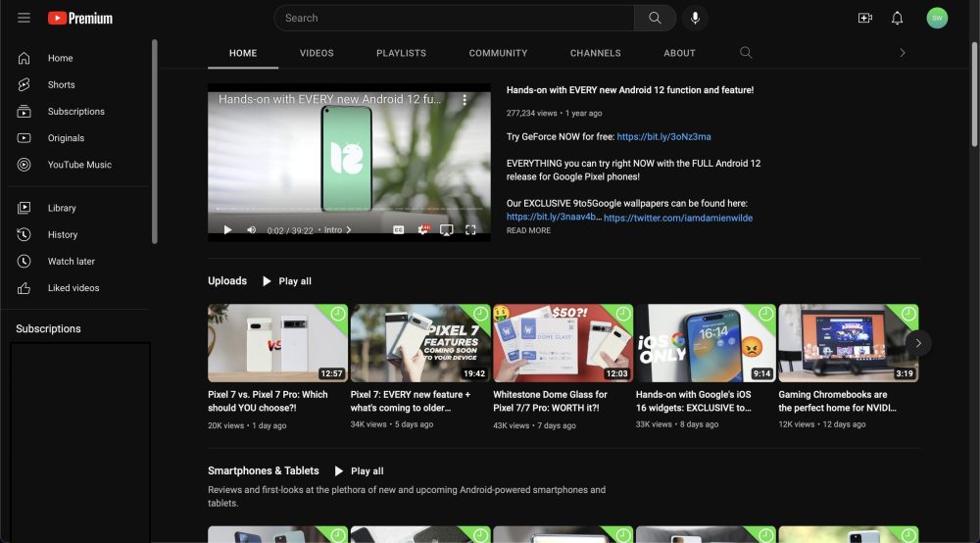
Task: Search within channel using magnifier icon
Action: click(x=746, y=53)
